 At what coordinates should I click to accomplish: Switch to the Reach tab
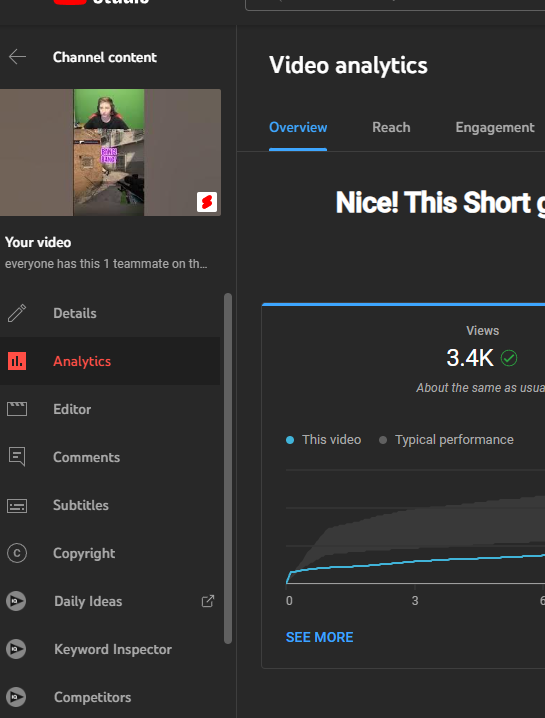point(391,127)
